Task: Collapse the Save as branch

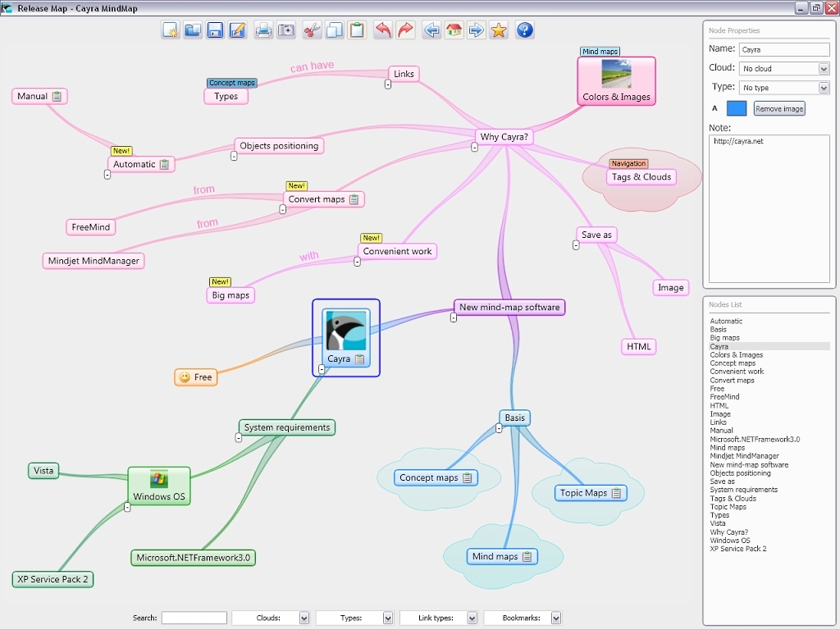Action: 576,244
